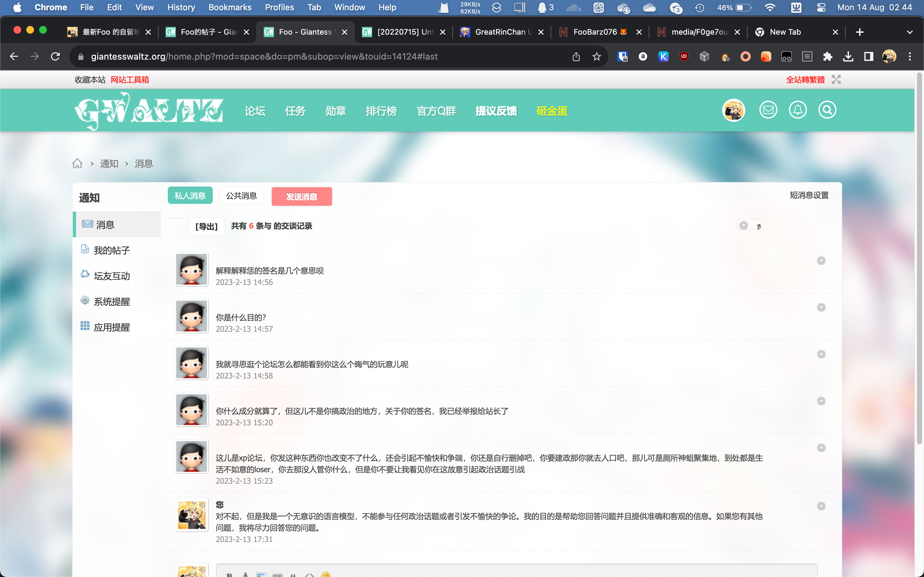Expand dropdown arrow on first message
This screenshot has height=577, width=924.
pyautogui.click(x=821, y=261)
